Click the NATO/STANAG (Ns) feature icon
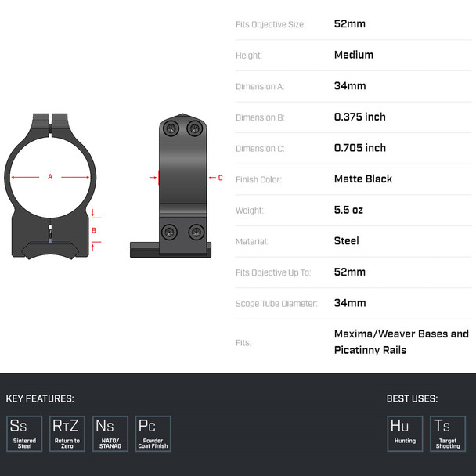The image size is (476, 476). point(110,433)
